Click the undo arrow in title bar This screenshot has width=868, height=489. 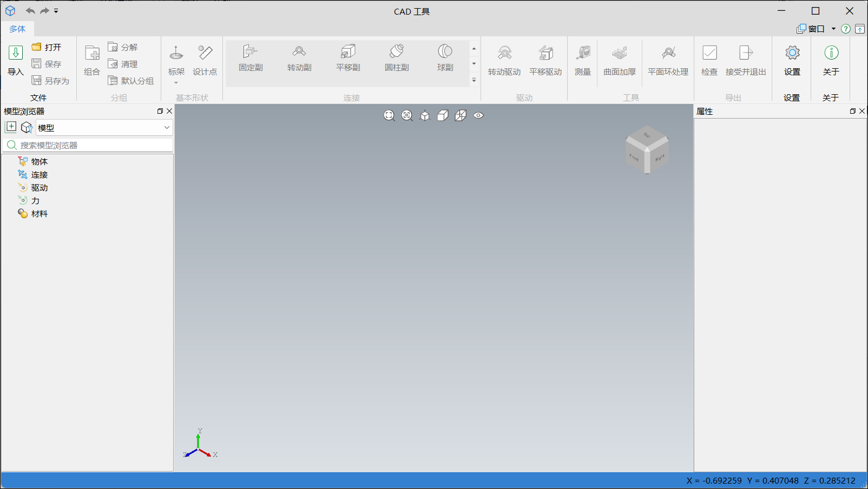click(x=30, y=11)
